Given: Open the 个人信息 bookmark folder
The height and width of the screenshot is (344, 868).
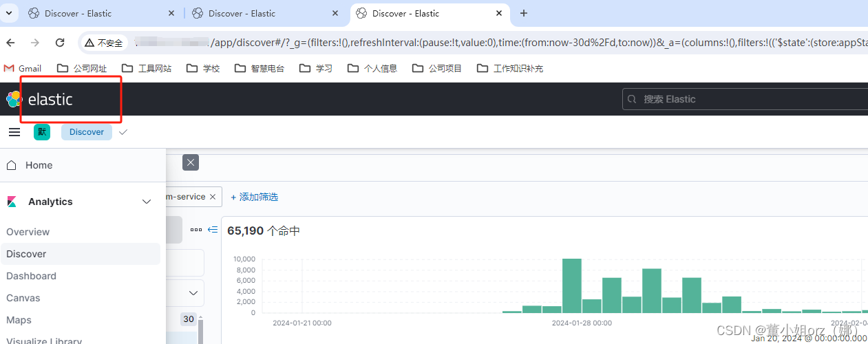Looking at the screenshot, I should pos(372,68).
